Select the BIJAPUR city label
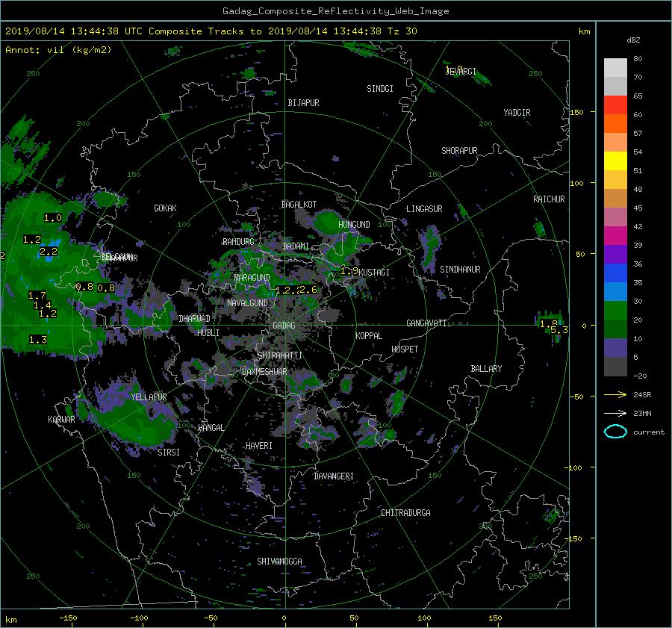Screen dimensions: 672x628 click(x=303, y=103)
